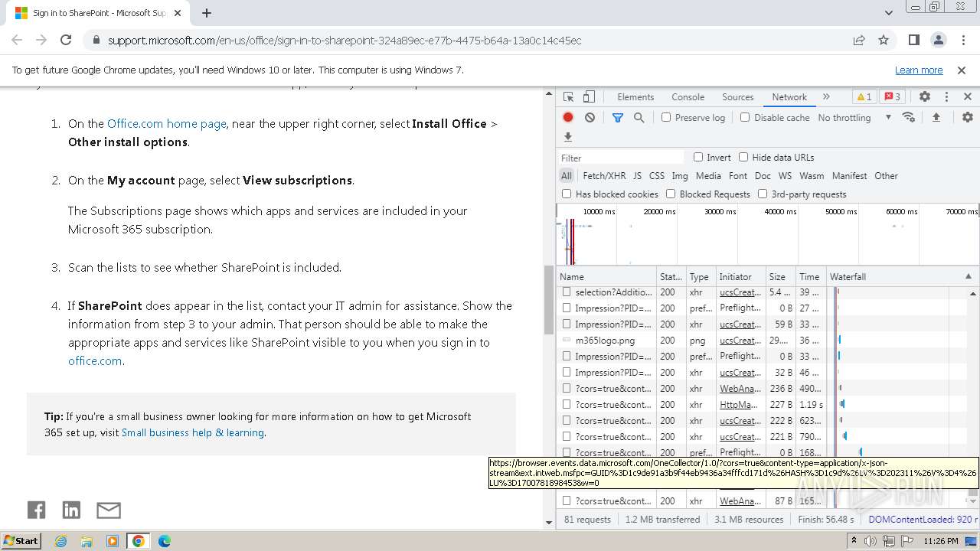Sort requests by Name column header

point(606,276)
